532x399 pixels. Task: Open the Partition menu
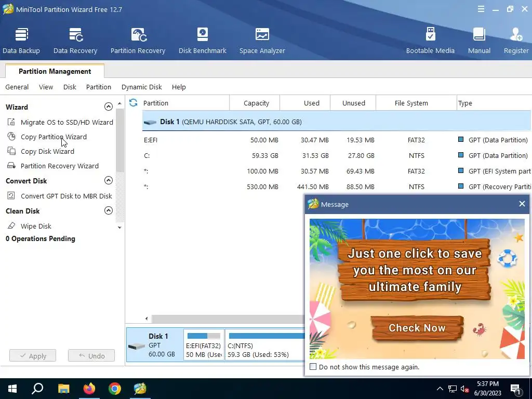pos(98,87)
